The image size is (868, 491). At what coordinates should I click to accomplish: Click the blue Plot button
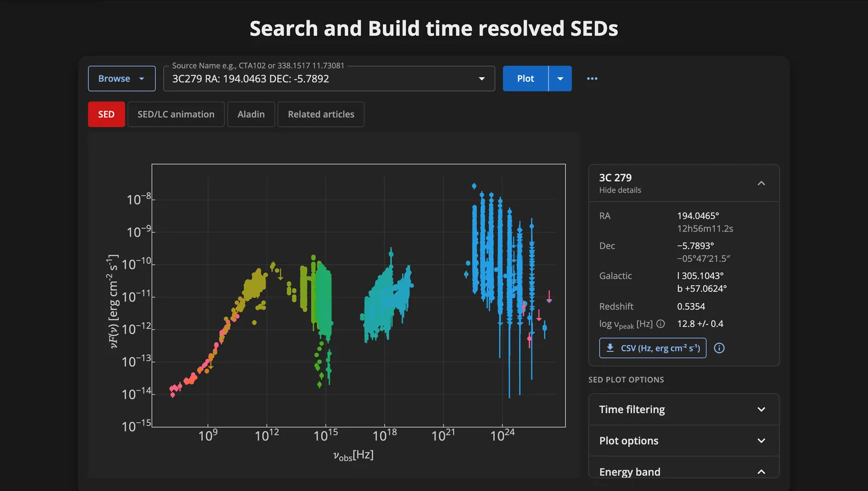coord(526,79)
